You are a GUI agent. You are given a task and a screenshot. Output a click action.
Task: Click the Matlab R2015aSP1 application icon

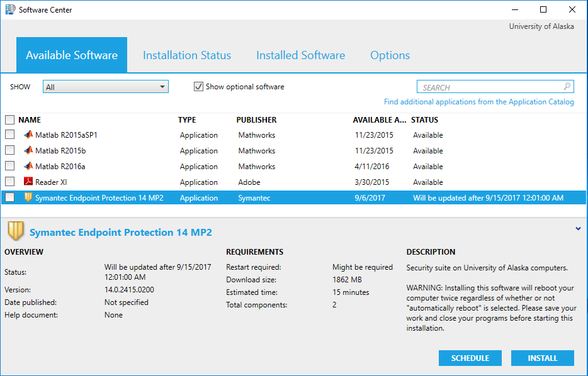tap(28, 135)
